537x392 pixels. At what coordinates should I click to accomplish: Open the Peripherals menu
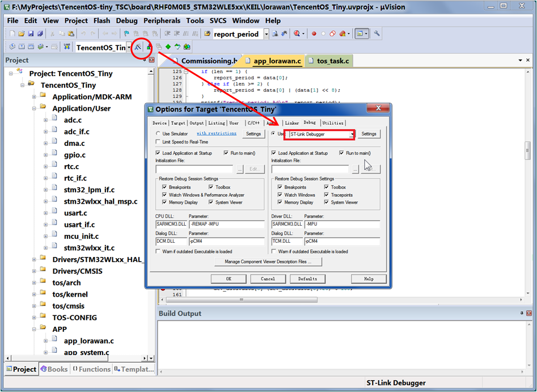[x=162, y=20]
